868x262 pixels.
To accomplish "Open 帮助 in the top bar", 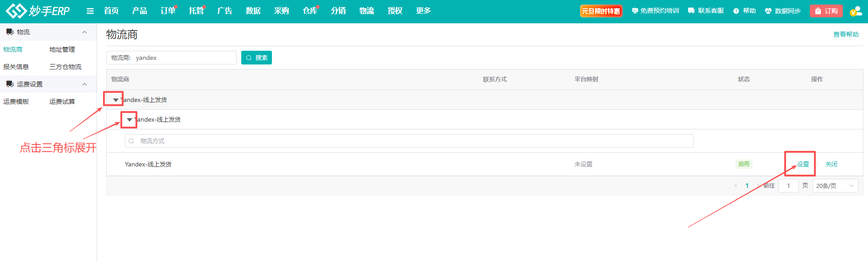I will coord(744,11).
